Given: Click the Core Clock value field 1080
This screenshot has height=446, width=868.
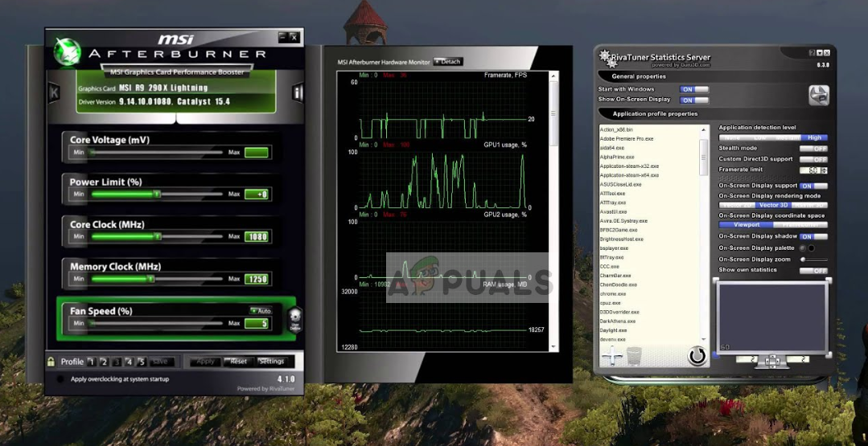Looking at the screenshot, I should click(257, 236).
